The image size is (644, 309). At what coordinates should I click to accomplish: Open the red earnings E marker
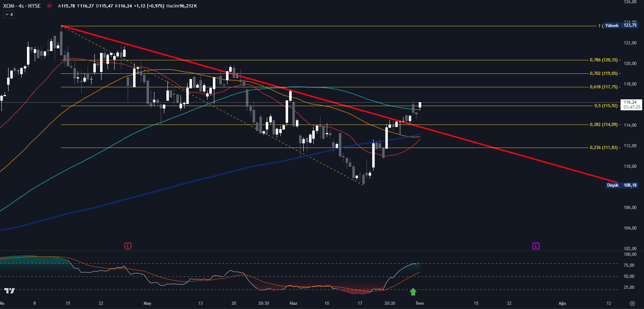tap(128, 246)
